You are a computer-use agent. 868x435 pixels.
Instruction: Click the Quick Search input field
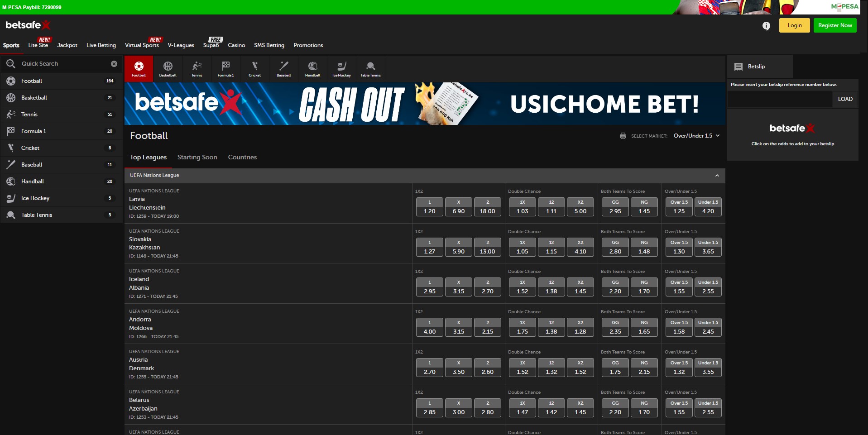(63, 64)
